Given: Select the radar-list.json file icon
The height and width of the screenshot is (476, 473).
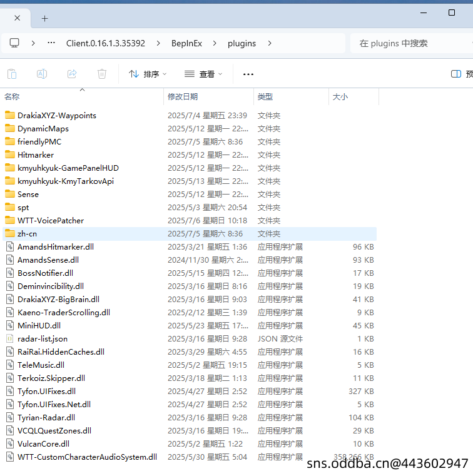Looking at the screenshot, I should [x=10, y=338].
